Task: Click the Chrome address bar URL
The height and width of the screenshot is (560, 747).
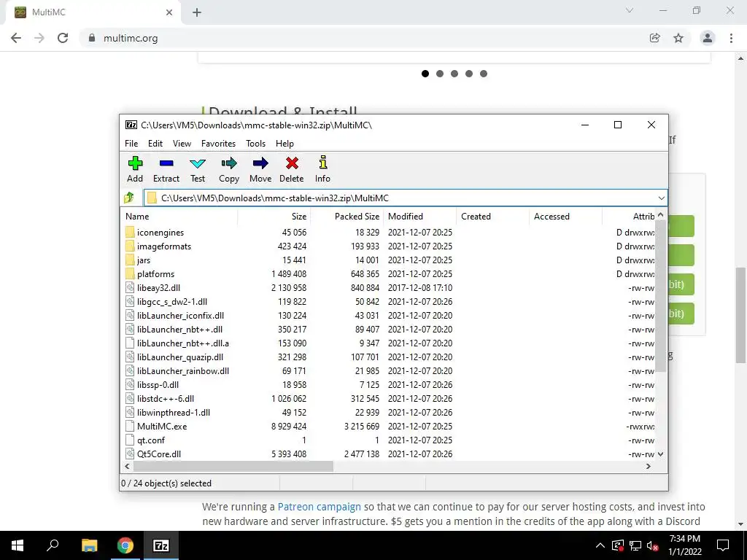Action: point(131,38)
